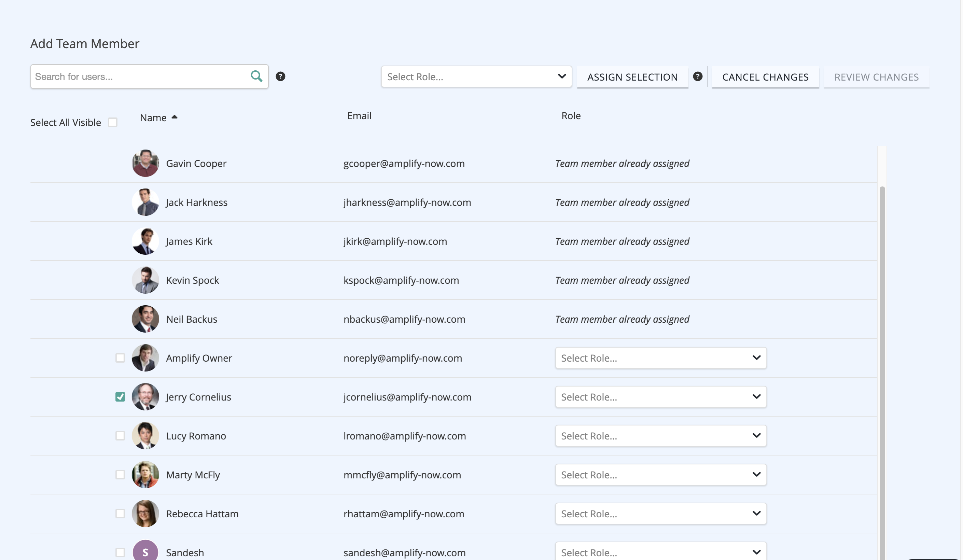This screenshot has height=560, width=963.
Task: Click Amplify Owner's avatar
Action: [145, 358]
